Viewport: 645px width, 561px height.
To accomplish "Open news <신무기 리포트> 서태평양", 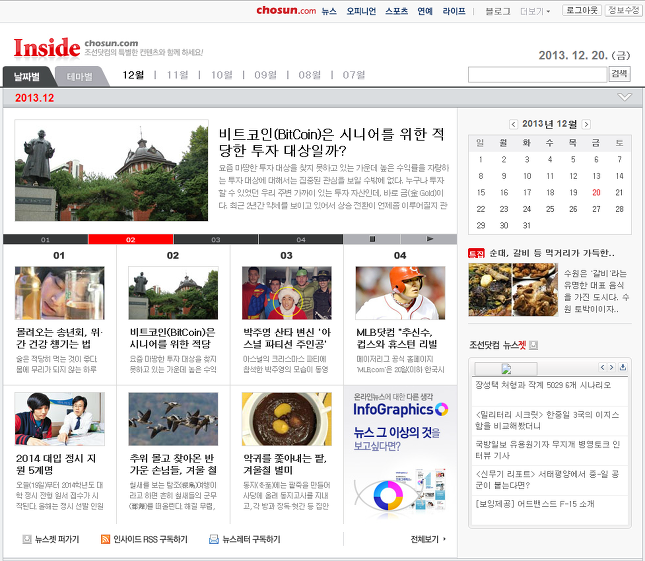I will [547, 480].
